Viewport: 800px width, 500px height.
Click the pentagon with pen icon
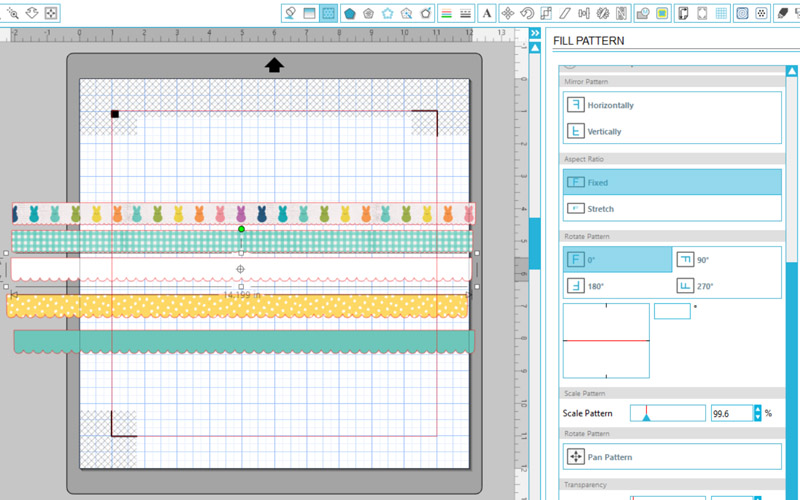(x=426, y=13)
